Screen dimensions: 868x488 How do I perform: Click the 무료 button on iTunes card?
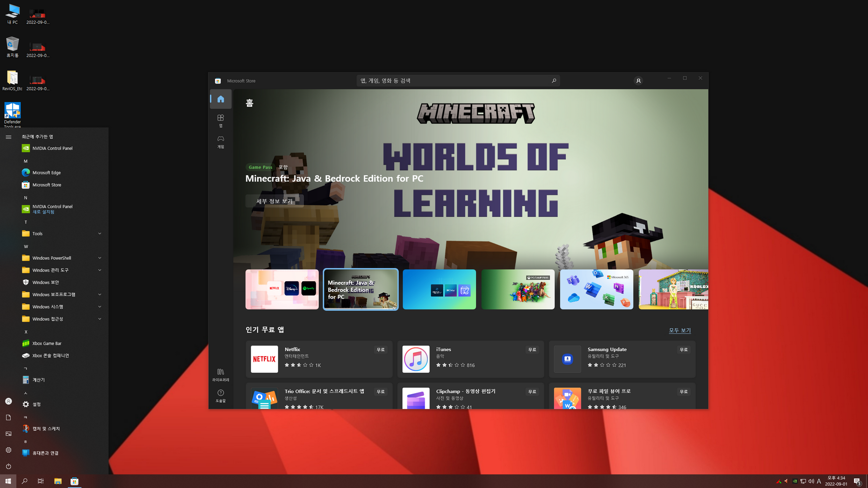click(532, 350)
